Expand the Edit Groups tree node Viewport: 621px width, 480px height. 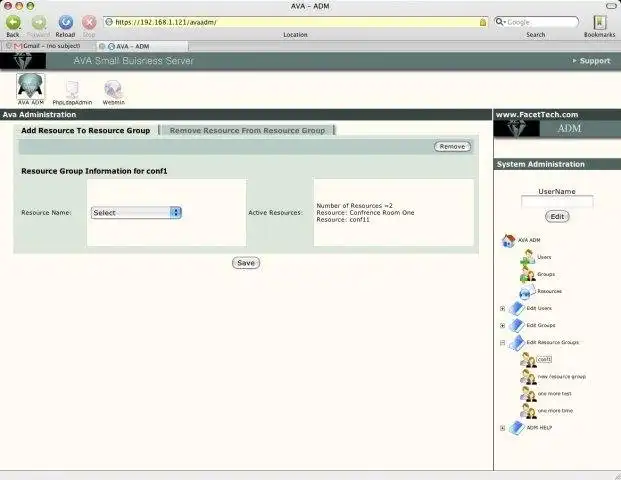(503, 326)
